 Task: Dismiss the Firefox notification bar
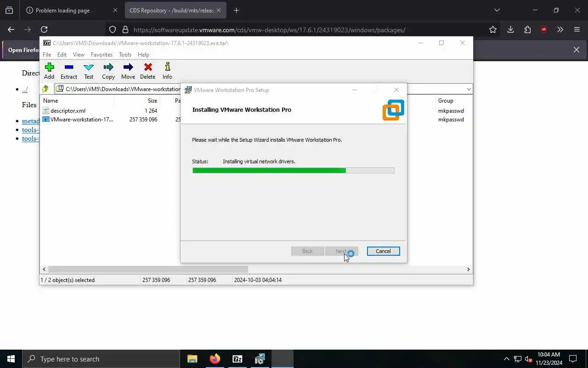[x=577, y=50]
